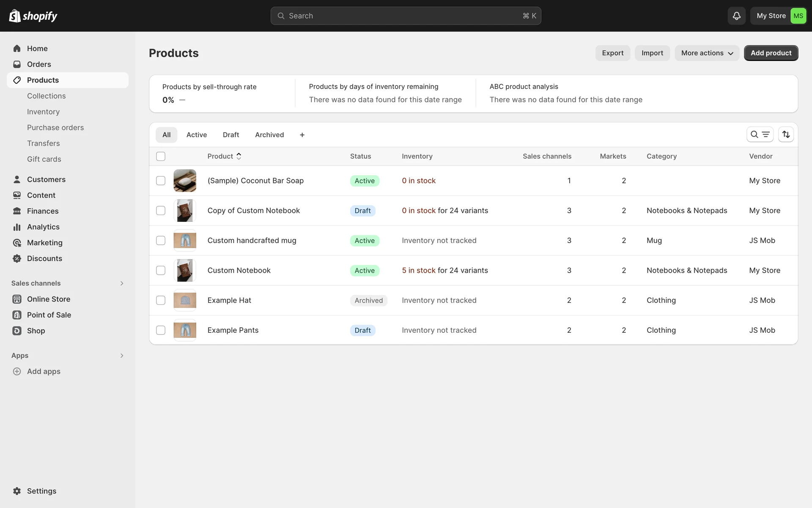Open the Point of Sale channel
Image resolution: width=812 pixels, height=508 pixels.
[49, 315]
